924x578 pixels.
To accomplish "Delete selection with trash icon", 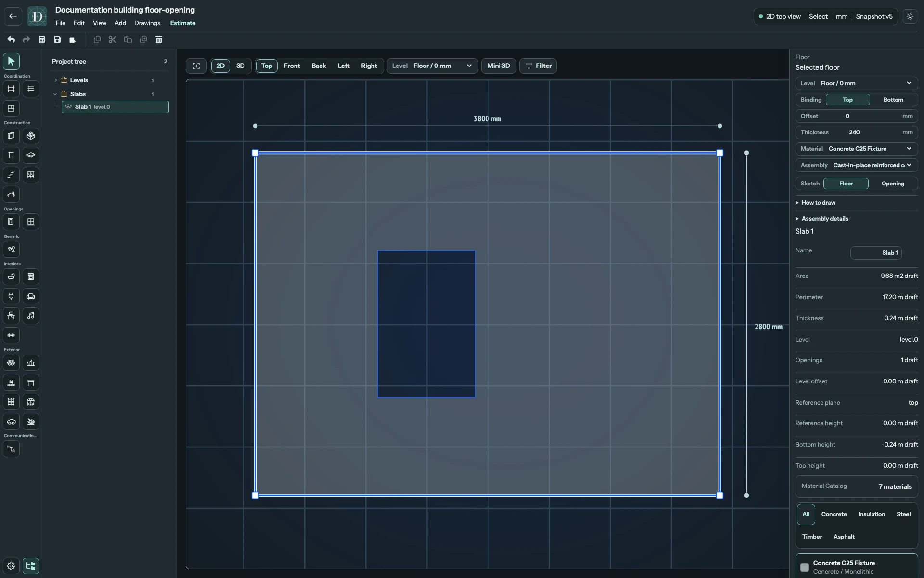I will click(x=159, y=39).
